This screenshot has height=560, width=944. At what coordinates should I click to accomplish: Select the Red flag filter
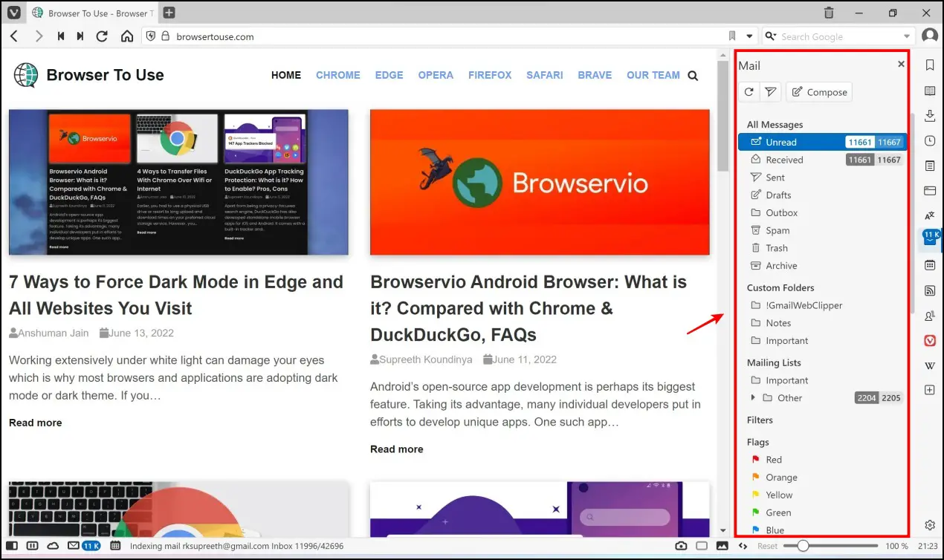(822, 460)
